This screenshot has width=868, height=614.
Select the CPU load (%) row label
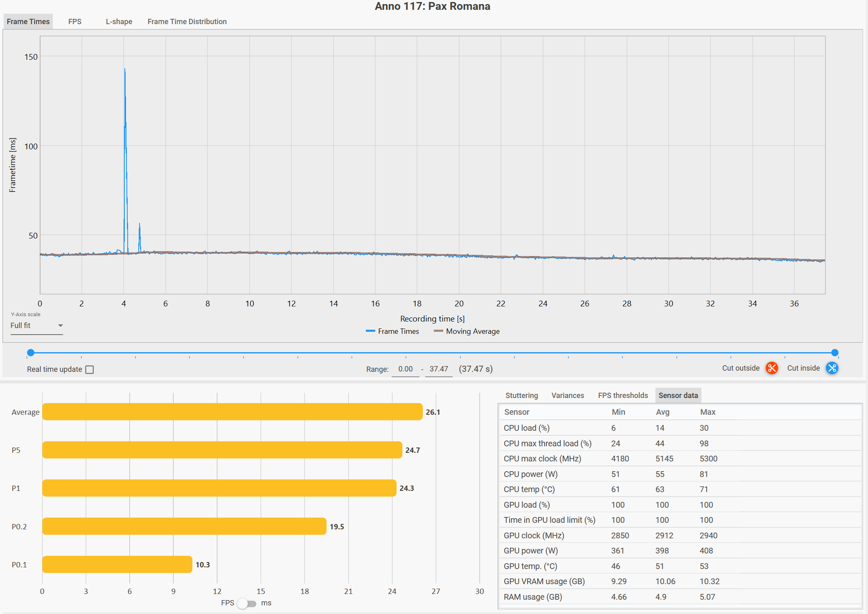pyautogui.click(x=527, y=428)
